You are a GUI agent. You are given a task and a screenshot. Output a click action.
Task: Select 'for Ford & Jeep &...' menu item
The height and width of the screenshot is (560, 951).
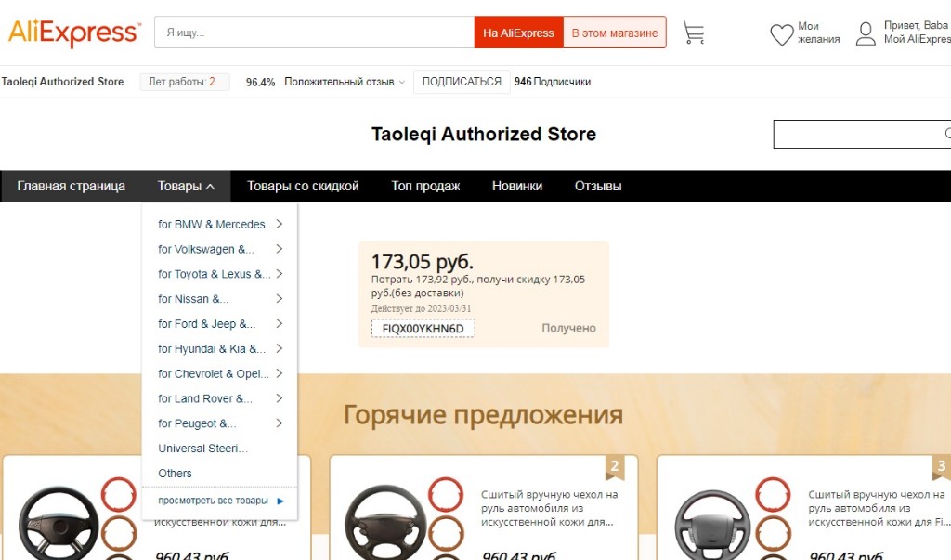click(x=207, y=324)
